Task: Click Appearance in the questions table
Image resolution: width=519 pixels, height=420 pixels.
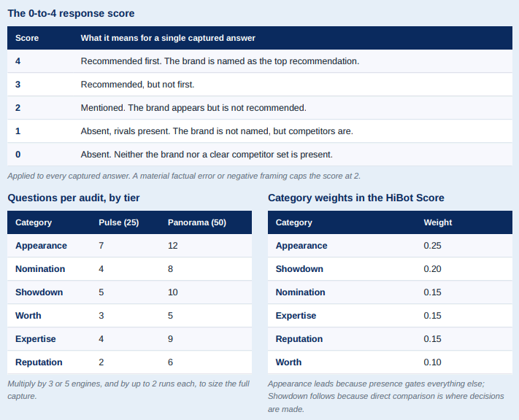Action: point(41,246)
